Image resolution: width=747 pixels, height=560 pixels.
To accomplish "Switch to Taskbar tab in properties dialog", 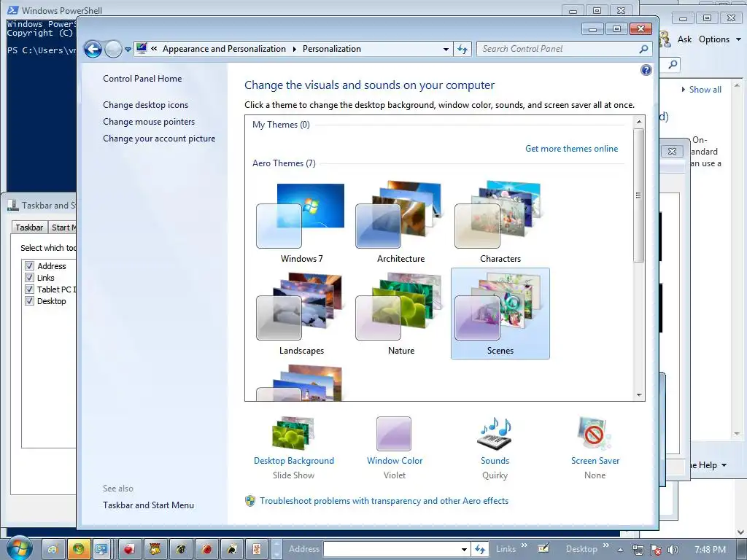I will point(29,227).
